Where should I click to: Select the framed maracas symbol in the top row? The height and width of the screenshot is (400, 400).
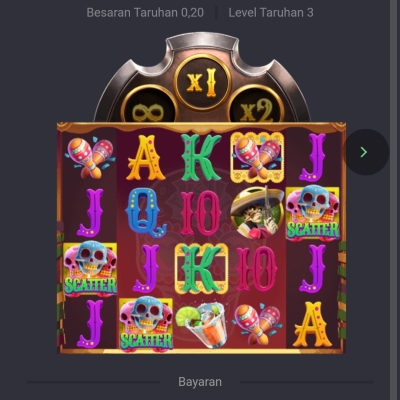tap(257, 157)
